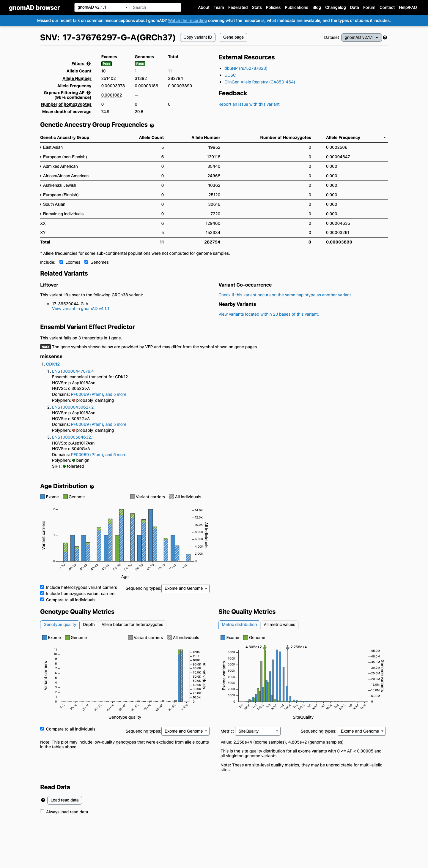The image size is (428, 868).
Task: Toggle Compare to all individuals under Genotype quality
Action: 42,728
